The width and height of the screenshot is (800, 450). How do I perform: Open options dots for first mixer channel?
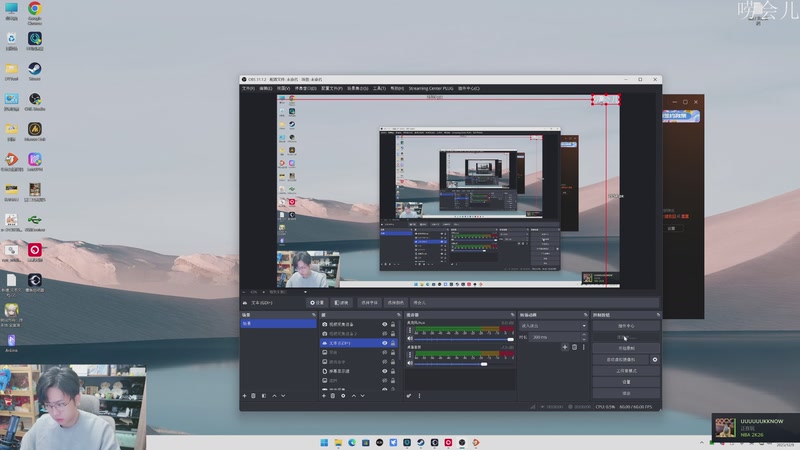(410, 331)
